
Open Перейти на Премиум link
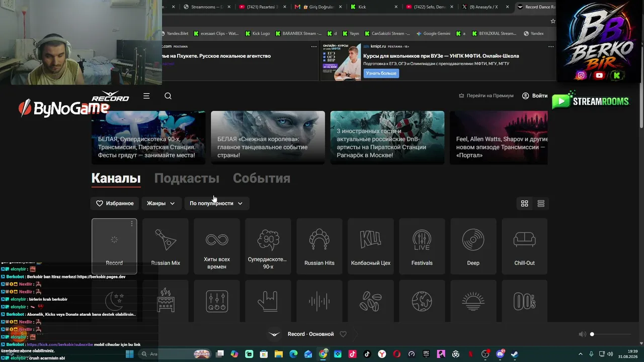[x=486, y=96]
